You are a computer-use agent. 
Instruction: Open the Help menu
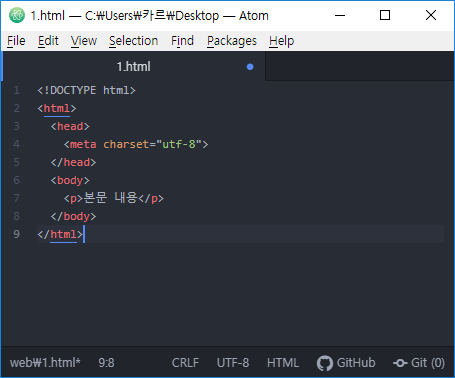click(x=281, y=41)
